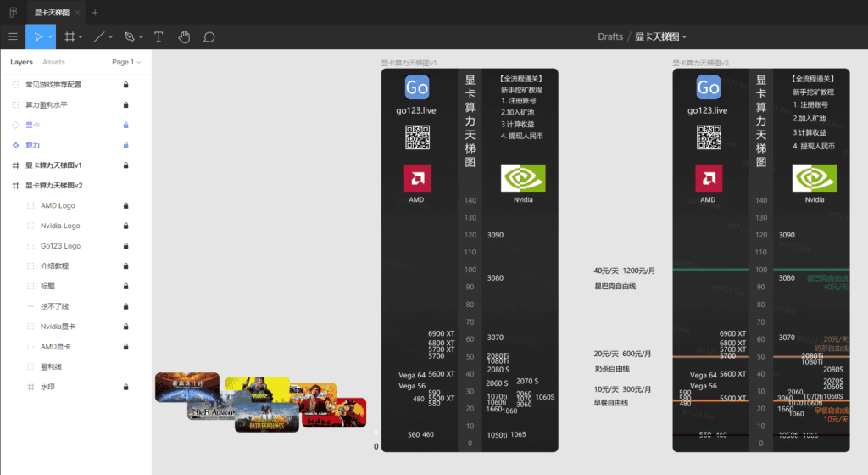
Task: Unlock the 算力盈利水平 layer
Action: click(x=125, y=104)
